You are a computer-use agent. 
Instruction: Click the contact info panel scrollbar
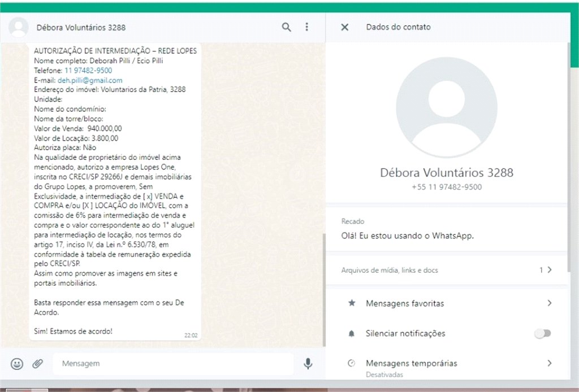tap(569, 157)
